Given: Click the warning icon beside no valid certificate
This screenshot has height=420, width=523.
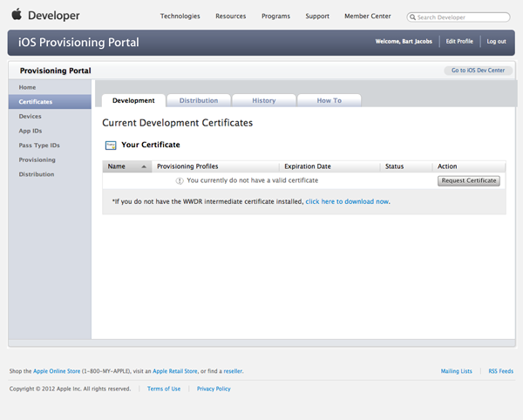Looking at the screenshot, I should (180, 180).
